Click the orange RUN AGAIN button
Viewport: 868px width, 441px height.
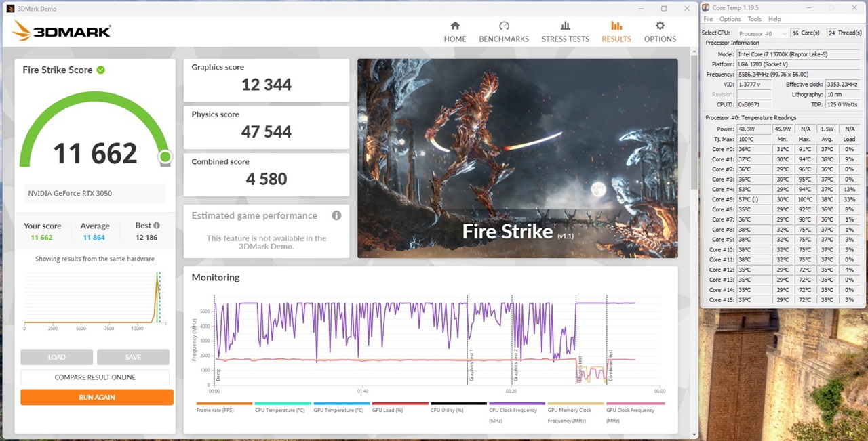point(97,397)
